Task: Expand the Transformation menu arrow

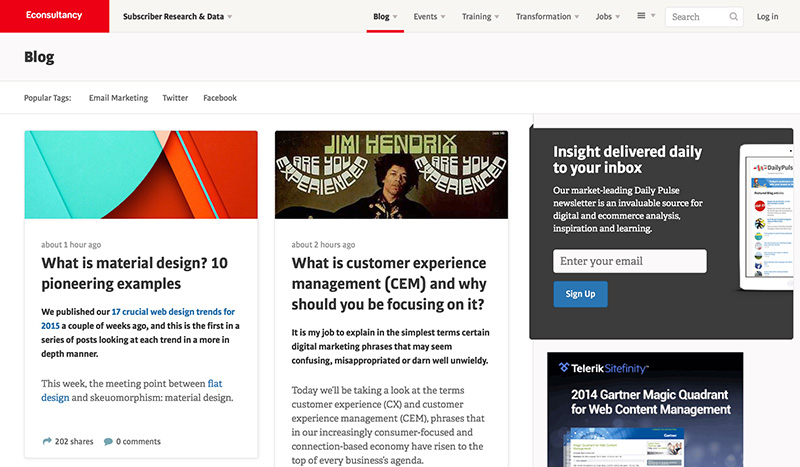Action: click(x=577, y=17)
